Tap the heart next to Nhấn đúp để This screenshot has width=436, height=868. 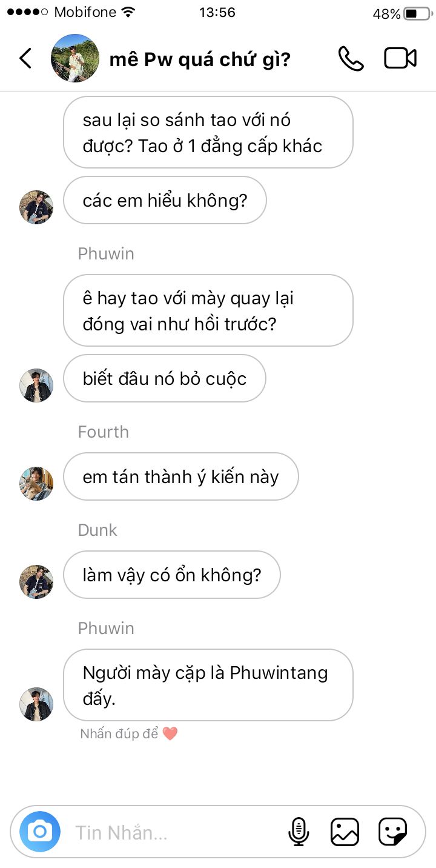pyautogui.click(x=170, y=734)
